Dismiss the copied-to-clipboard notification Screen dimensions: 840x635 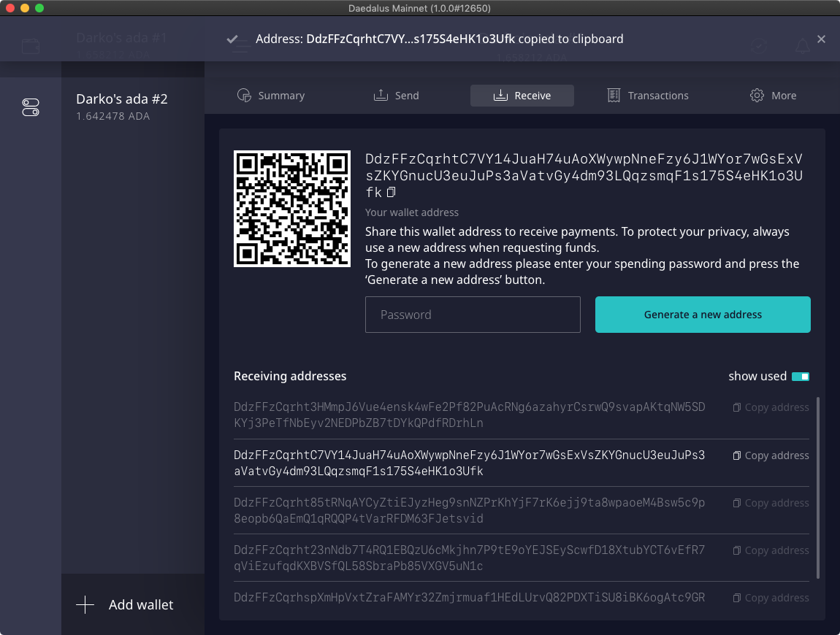click(821, 39)
